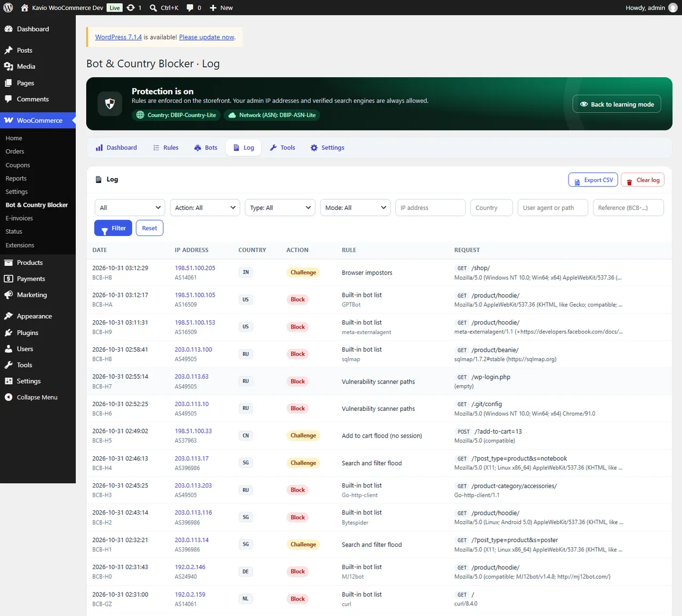Expand the 'Type: All' dropdown
682x616 pixels.
point(280,208)
